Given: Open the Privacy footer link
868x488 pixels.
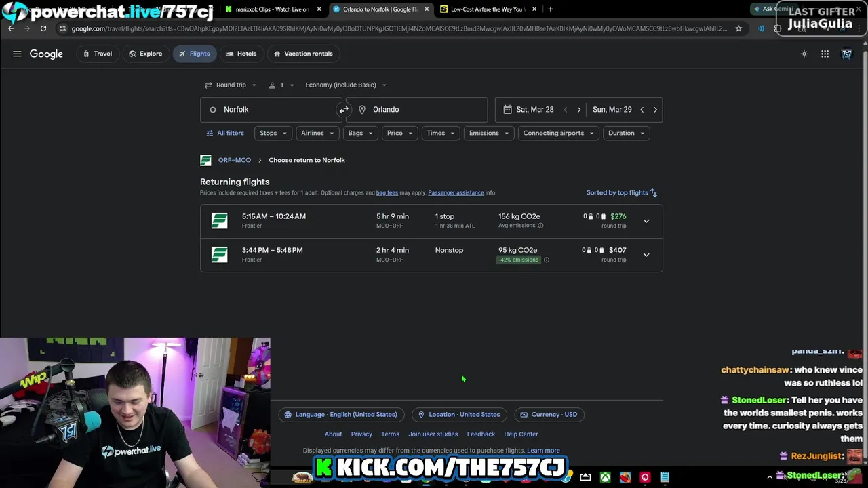Looking at the screenshot, I should (x=361, y=434).
